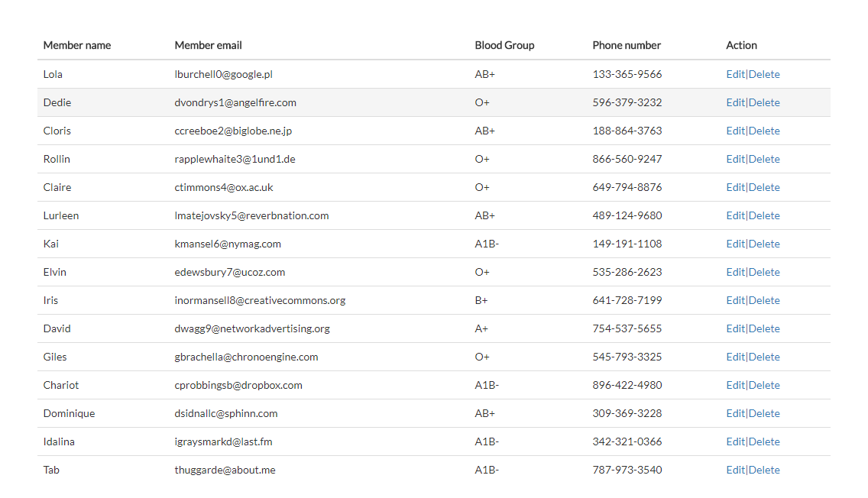Delete David's record

(764, 328)
